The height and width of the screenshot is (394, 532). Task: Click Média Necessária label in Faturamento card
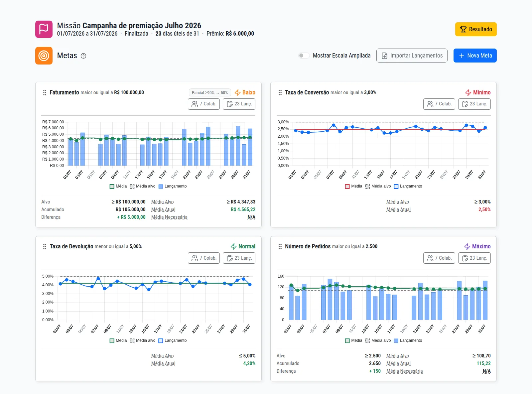[x=169, y=217]
